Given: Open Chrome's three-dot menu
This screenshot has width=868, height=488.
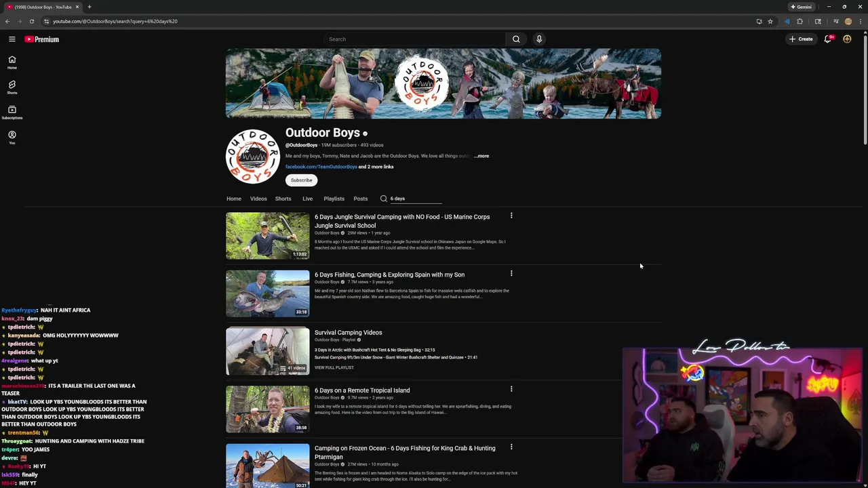Looking at the screenshot, I should click(x=861, y=21).
